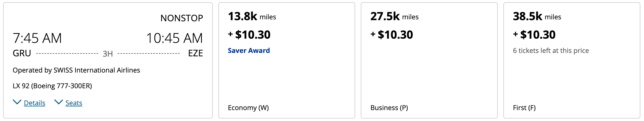The width and height of the screenshot is (644, 121).
Task: Open the Seats link
Action: tap(74, 103)
